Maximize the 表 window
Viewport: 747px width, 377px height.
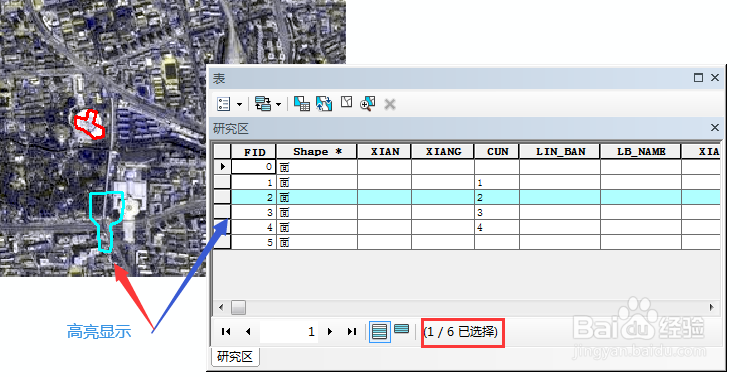pyautogui.click(x=698, y=77)
